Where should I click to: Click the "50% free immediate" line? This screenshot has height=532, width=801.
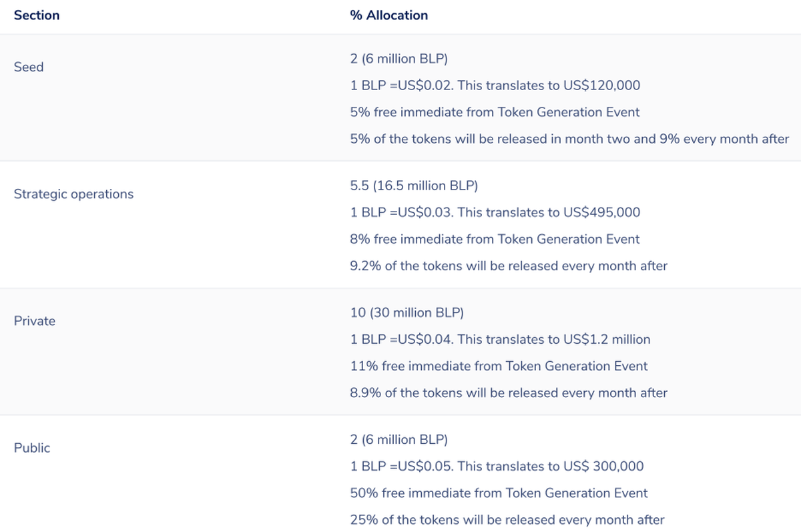coord(499,493)
